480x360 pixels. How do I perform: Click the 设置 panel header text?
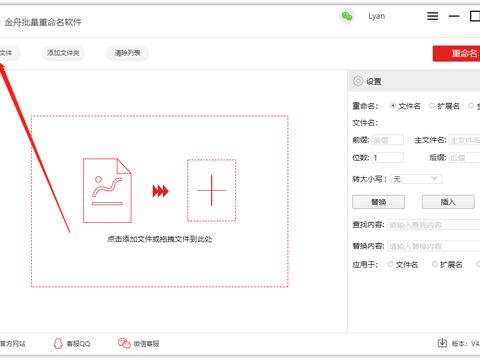tap(374, 81)
